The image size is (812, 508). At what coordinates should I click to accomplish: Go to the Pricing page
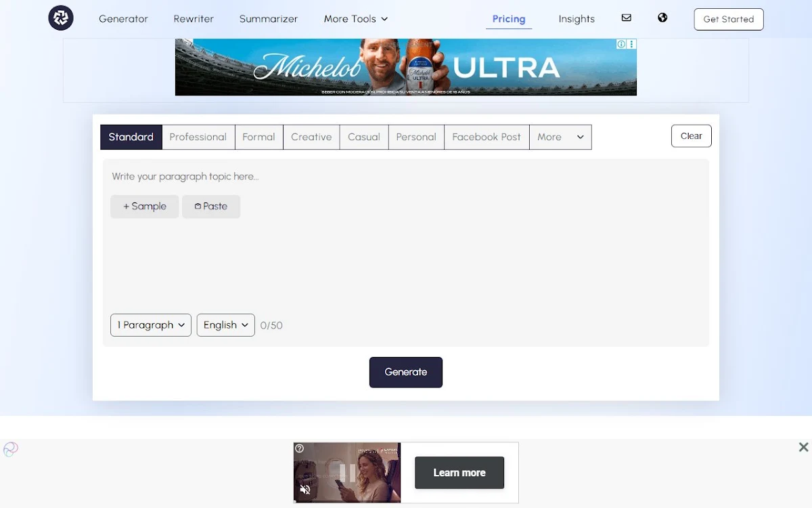pyautogui.click(x=509, y=19)
